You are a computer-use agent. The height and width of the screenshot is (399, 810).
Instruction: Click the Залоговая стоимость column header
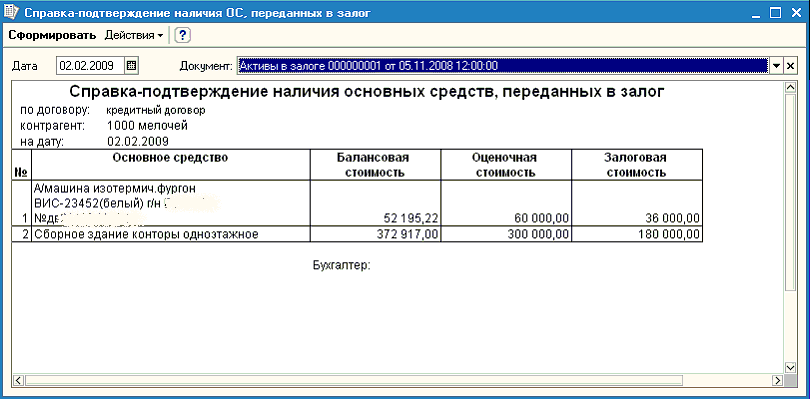point(636,165)
